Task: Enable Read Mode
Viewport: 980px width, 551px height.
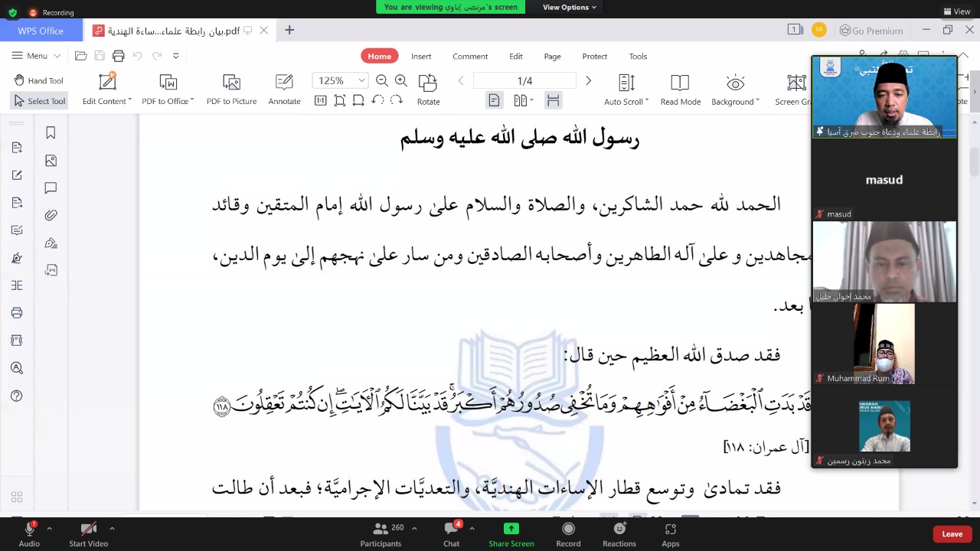Action: point(680,90)
